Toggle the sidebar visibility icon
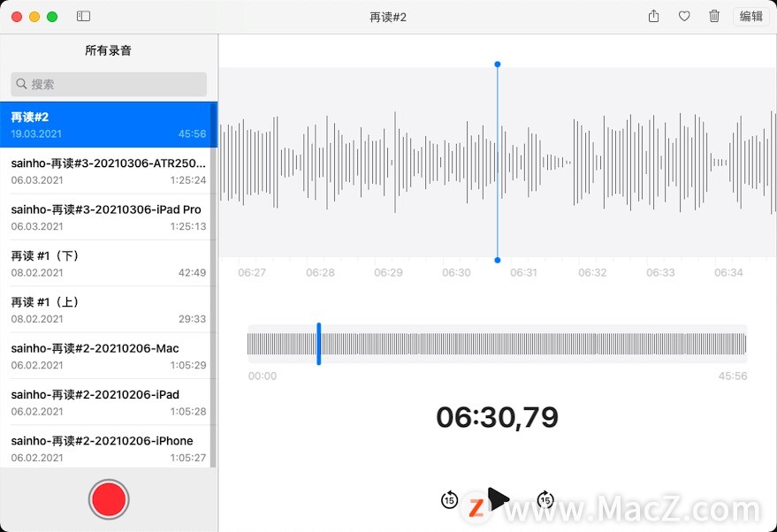The image size is (777, 532). 83,16
